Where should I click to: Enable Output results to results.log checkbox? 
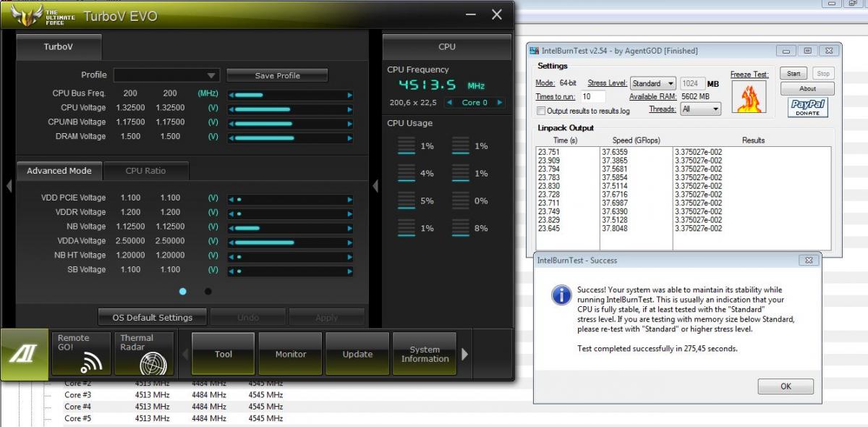click(x=541, y=111)
